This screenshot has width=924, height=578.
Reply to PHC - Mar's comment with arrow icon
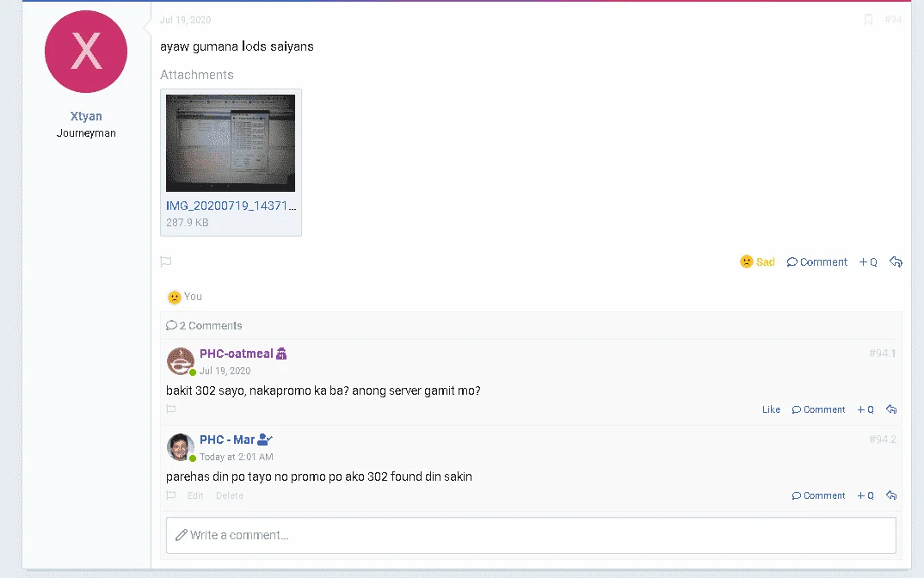point(891,495)
